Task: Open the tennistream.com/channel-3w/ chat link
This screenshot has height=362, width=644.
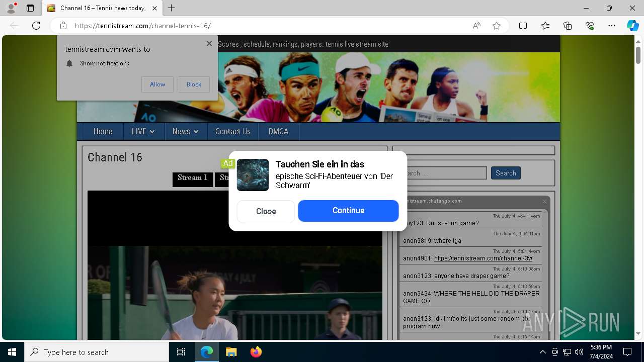Action: [483, 258]
